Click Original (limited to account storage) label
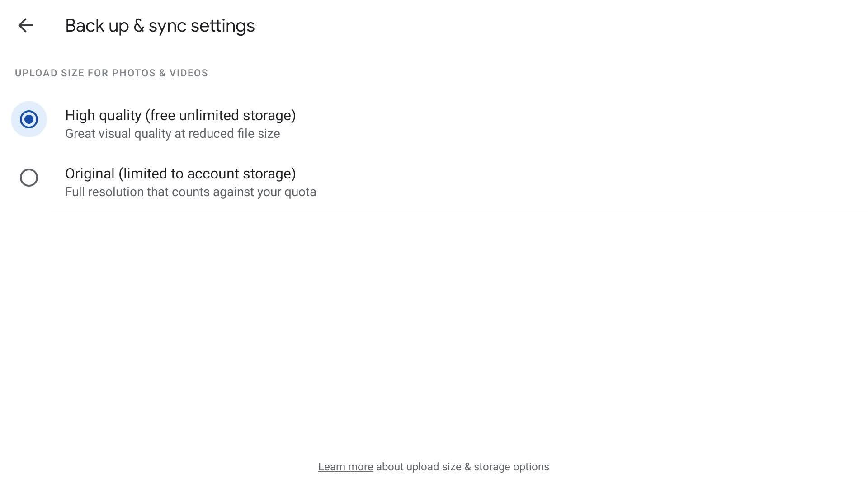868x488 pixels. [x=181, y=174]
